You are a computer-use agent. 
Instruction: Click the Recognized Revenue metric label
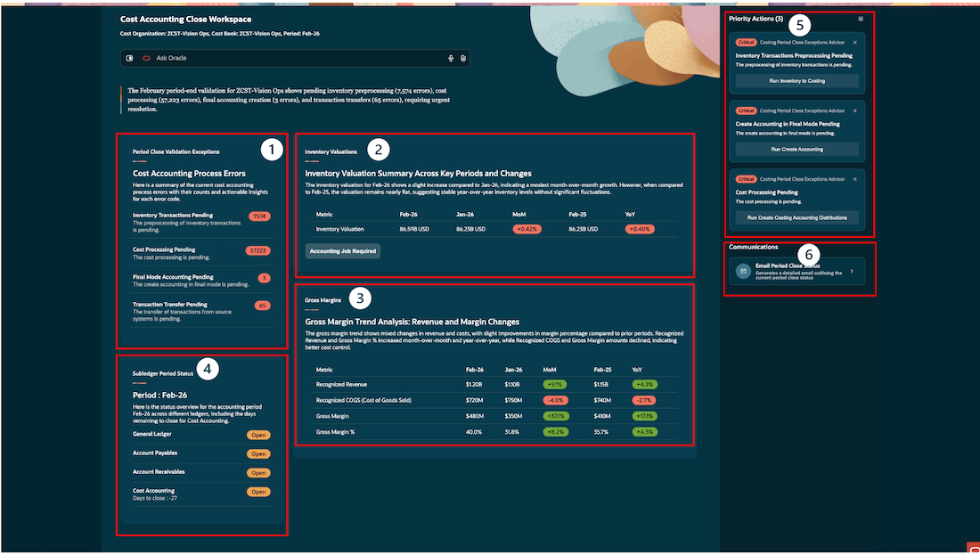(341, 385)
